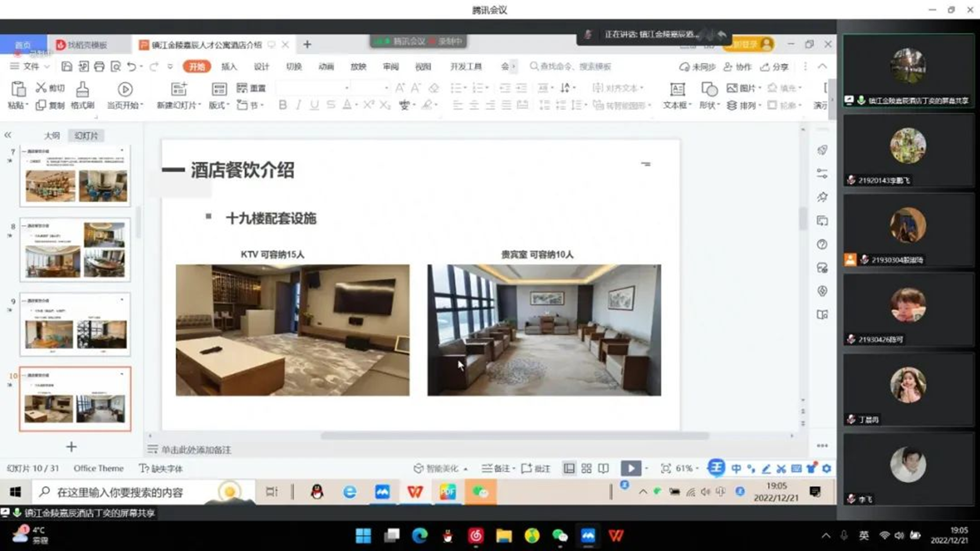Switch to slide sorter grid view icon

pos(586,468)
